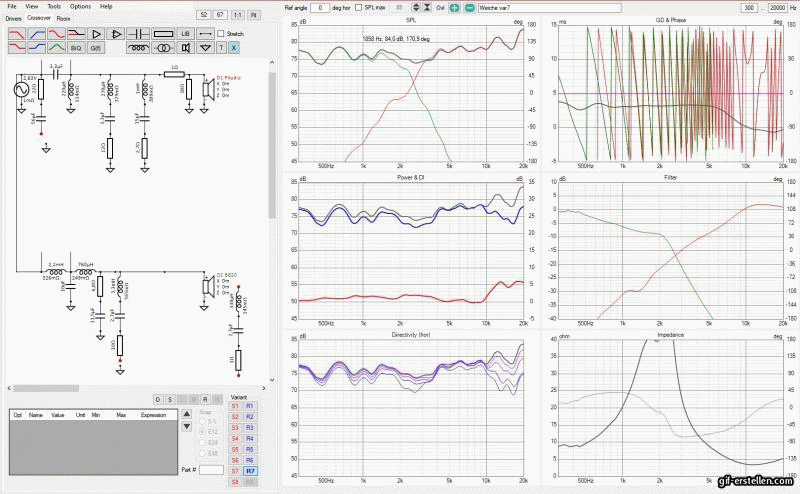Edit the Weiche var7 name field

coord(549,7)
